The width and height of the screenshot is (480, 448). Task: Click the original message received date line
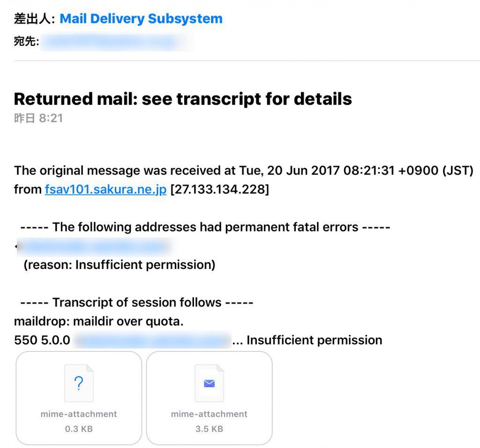[x=244, y=171]
